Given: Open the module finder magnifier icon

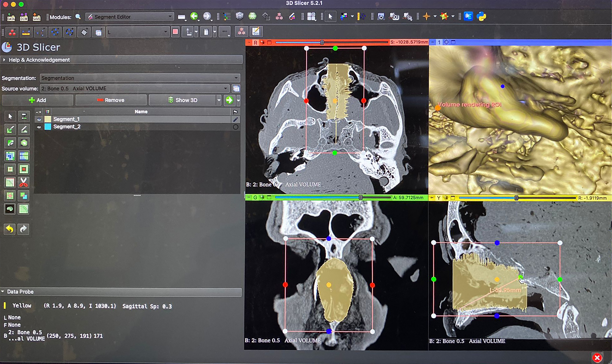Looking at the screenshot, I should click(x=78, y=17).
